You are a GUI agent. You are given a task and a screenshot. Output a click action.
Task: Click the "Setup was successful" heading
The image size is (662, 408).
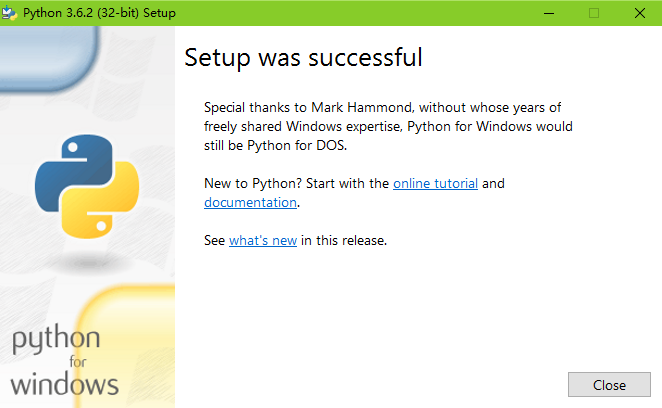pos(303,57)
